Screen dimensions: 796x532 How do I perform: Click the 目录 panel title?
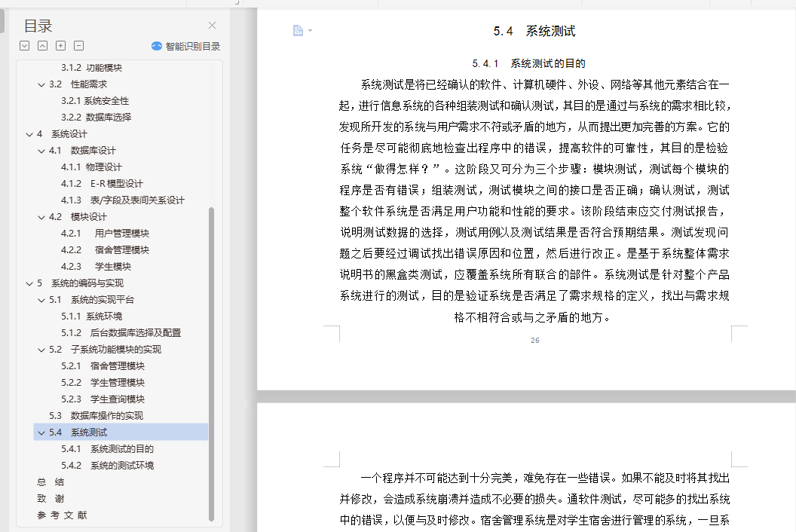point(38,26)
